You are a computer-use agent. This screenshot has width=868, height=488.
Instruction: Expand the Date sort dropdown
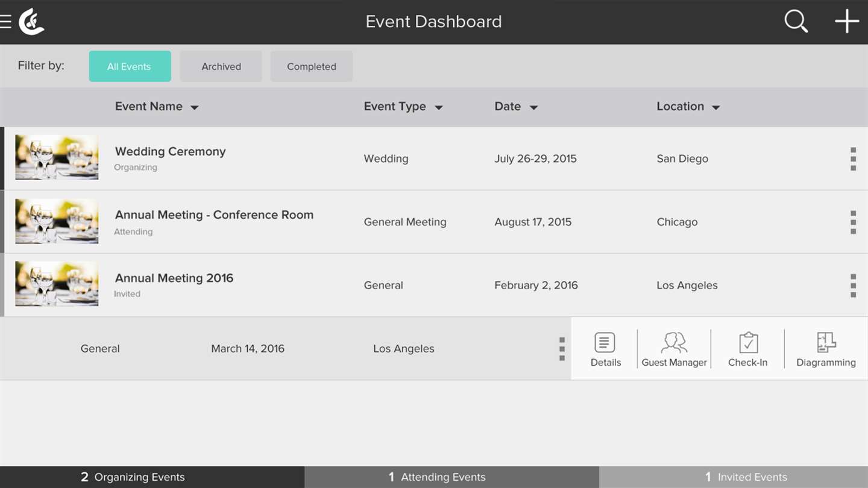pyautogui.click(x=533, y=108)
